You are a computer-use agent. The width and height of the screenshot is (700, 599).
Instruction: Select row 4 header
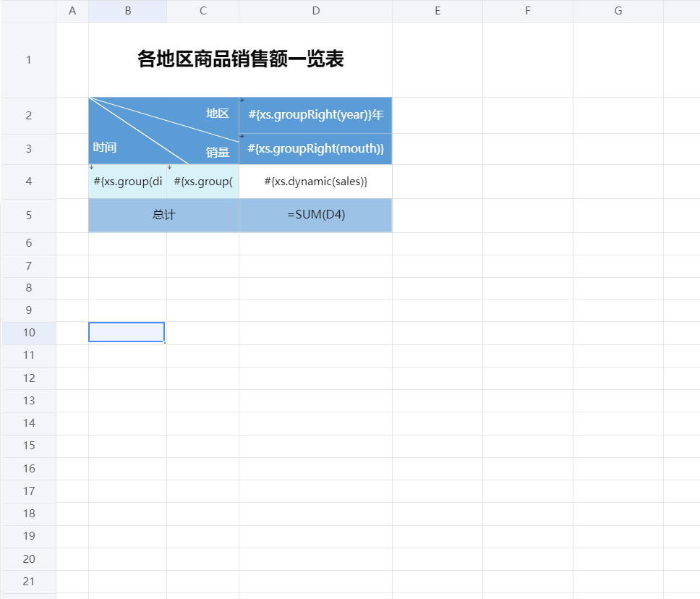pyautogui.click(x=29, y=182)
